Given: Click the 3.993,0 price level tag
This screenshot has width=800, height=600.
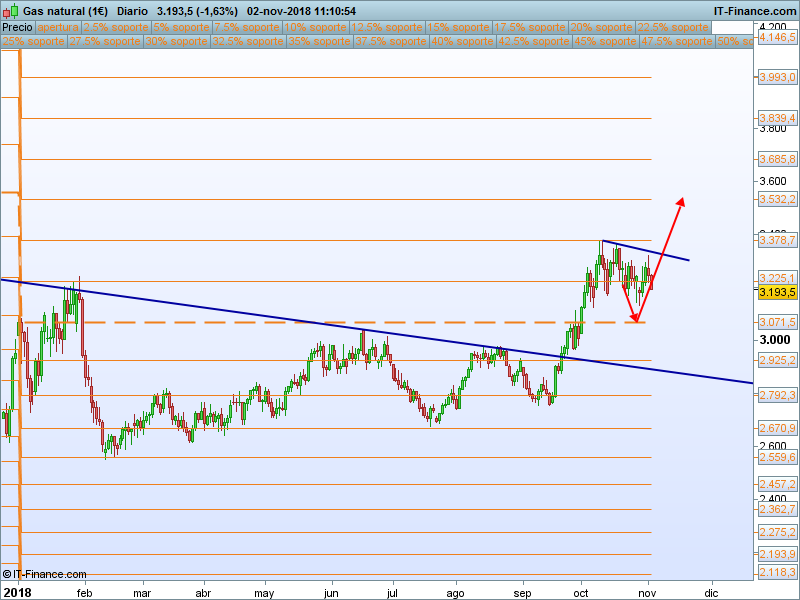Looking at the screenshot, I should tap(777, 77).
